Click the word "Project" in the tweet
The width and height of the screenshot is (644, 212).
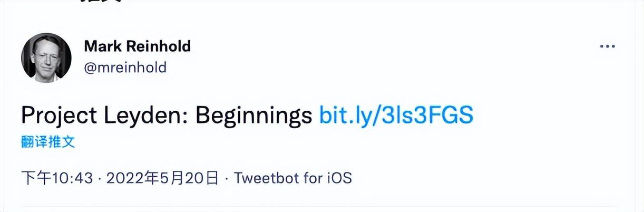click(52, 115)
